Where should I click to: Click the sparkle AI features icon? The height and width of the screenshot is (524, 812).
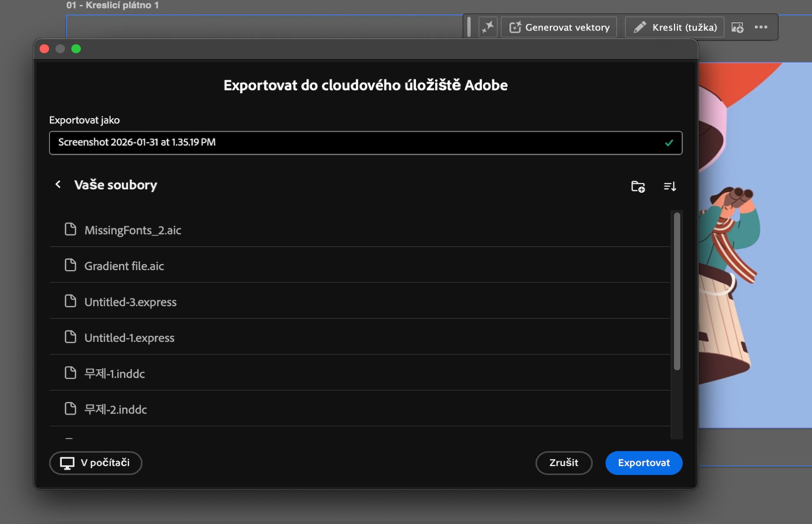(x=488, y=27)
